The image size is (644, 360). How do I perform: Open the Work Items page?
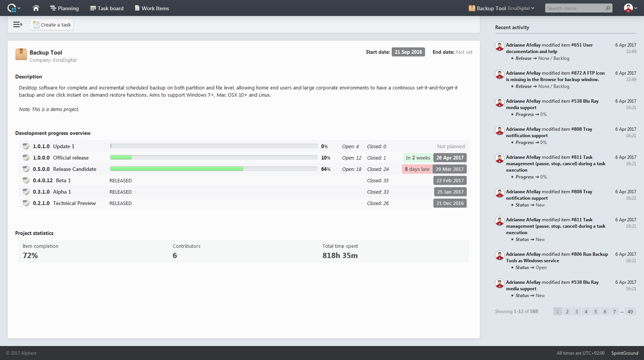pos(152,8)
